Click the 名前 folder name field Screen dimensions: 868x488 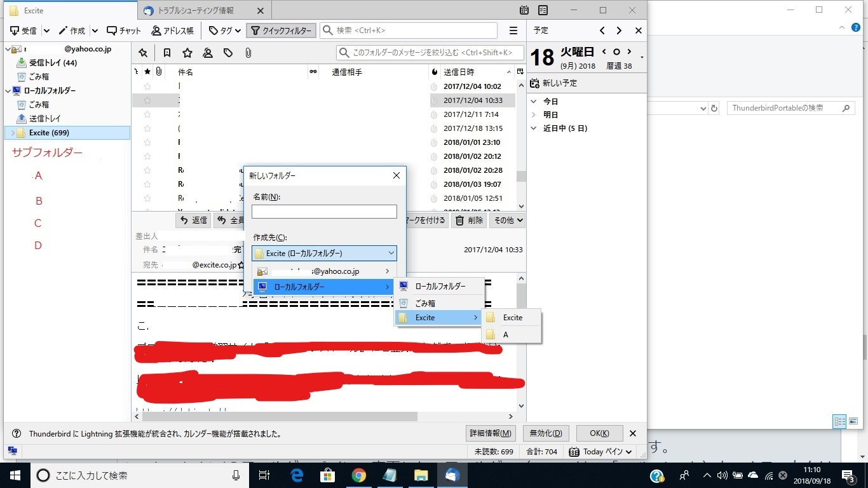coord(324,212)
